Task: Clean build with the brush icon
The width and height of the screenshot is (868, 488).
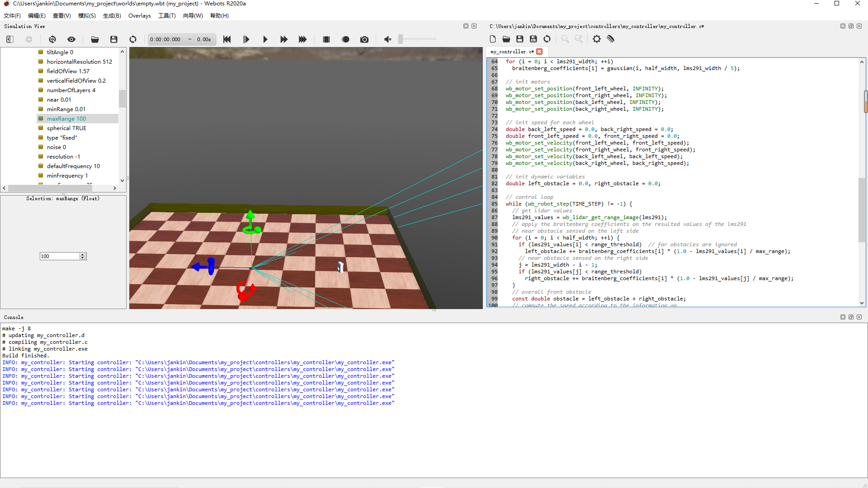Action: pyautogui.click(x=611, y=39)
